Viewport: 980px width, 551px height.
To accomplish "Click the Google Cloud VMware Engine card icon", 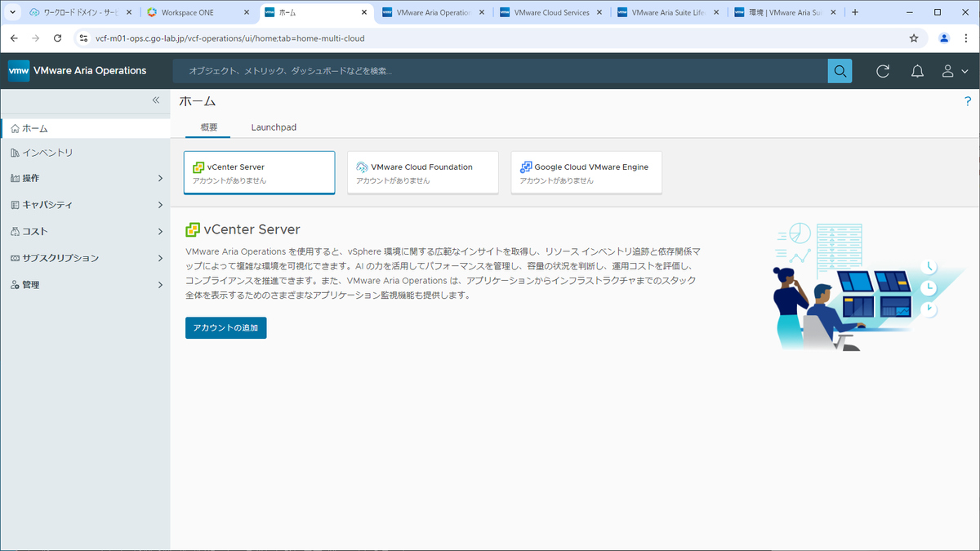I will pos(526,167).
